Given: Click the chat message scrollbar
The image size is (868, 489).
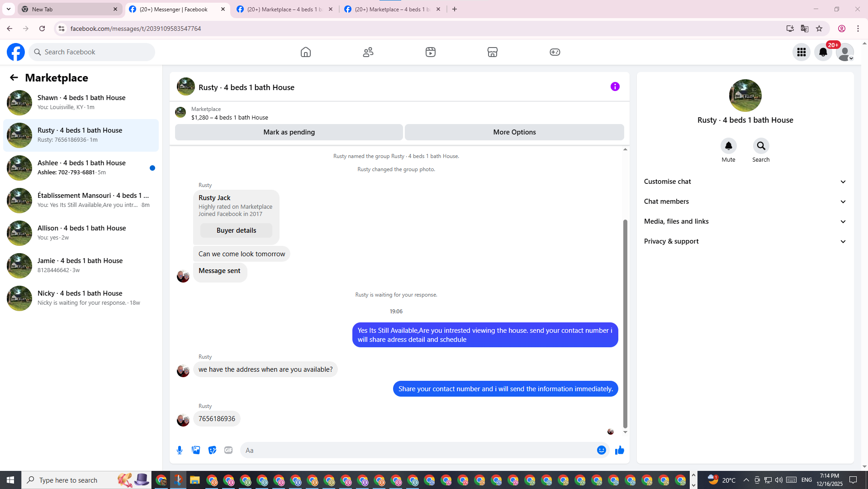Looking at the screenshot, I should 625,324.
